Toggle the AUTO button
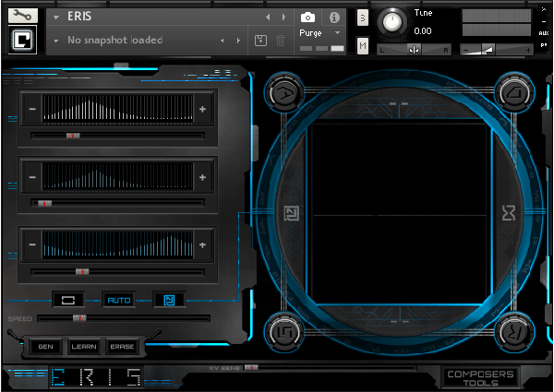Image resolution: width=554 pixels, height=392 pixels. pyautogui.click(x=119, y=301)
